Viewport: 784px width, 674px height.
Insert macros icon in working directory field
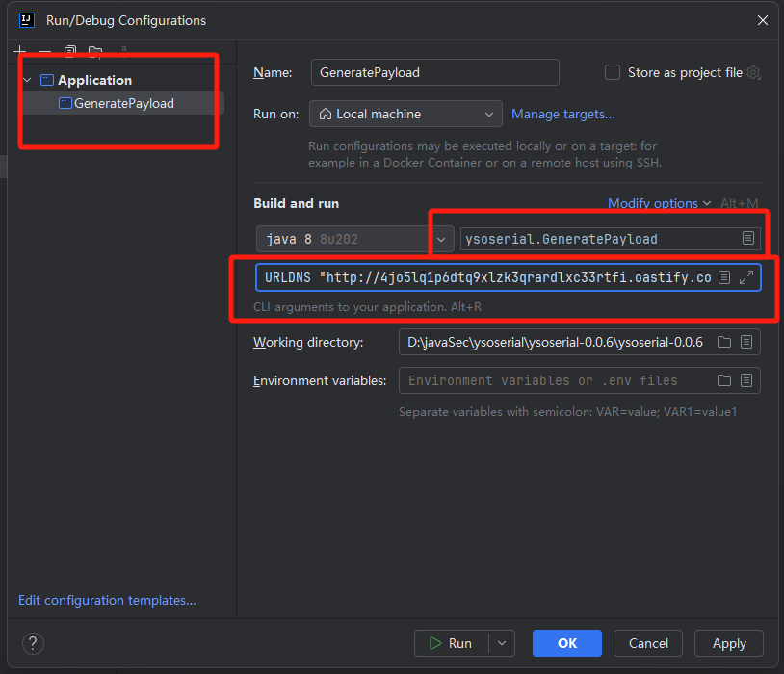(746, 342)
